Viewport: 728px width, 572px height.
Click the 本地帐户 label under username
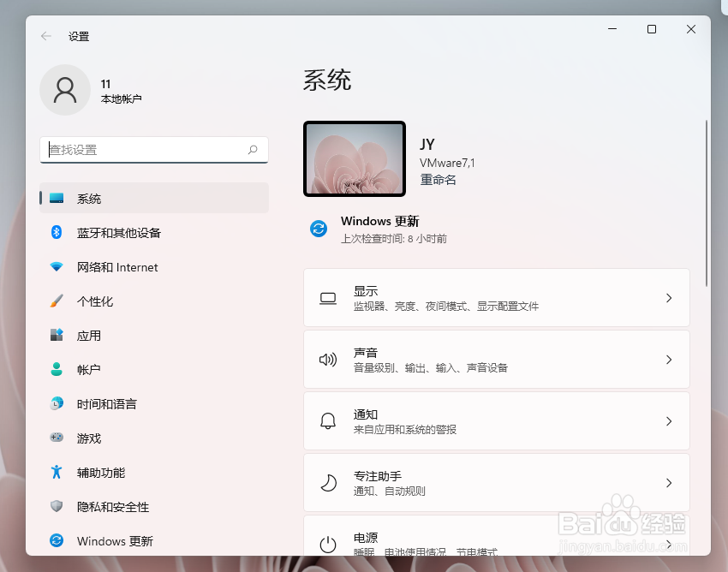pyautogui.click(x=121, y=98)
